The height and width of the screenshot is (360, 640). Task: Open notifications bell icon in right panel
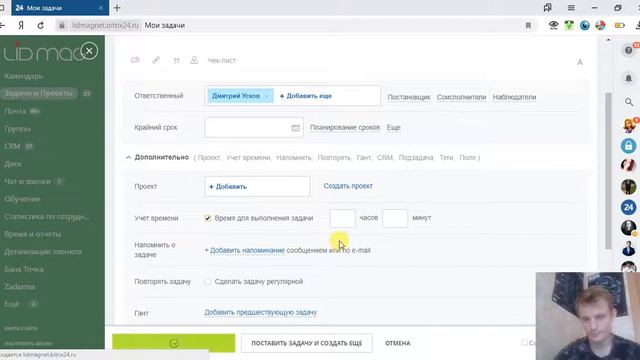pyautogui.click(x=629, y=78)
